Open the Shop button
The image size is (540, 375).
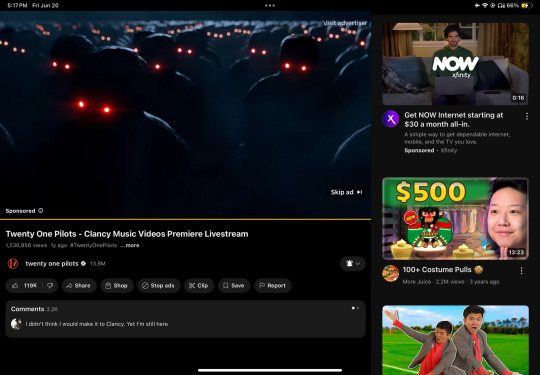117,285
